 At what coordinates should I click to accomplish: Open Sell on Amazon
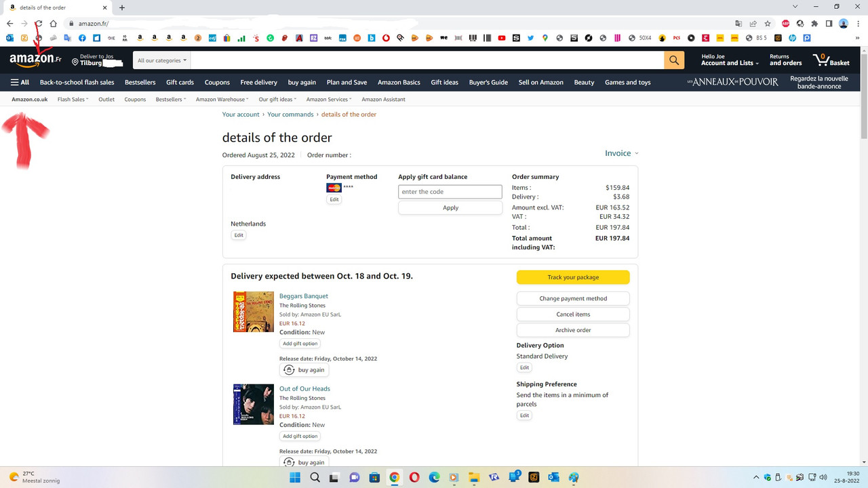click(x=540, y=82)
